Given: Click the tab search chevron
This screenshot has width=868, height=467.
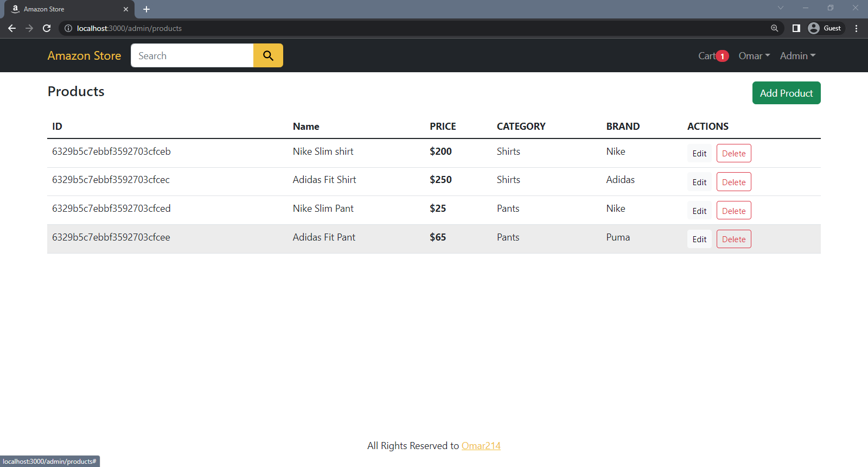Looking at the screenshot, I should pyautogui.click(x=781, y=8).
